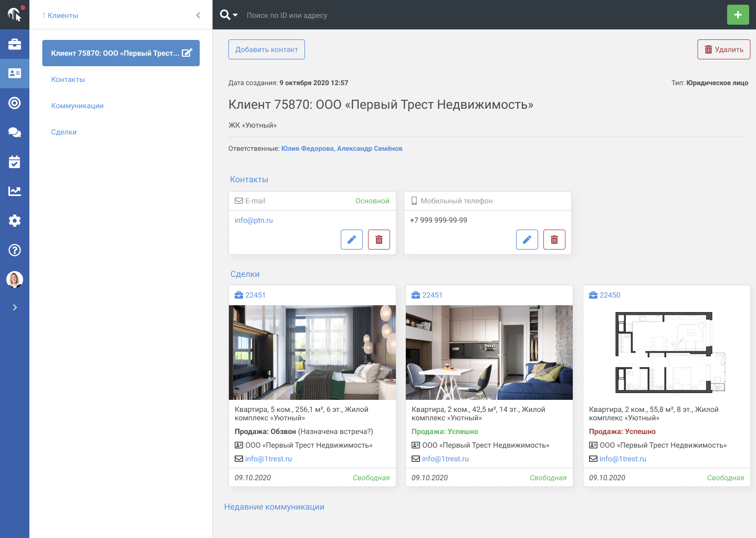Viewport: 756px width, 538px height.
Task: Click the Недавние коммуникации heading
Action: tap(274, 507)
